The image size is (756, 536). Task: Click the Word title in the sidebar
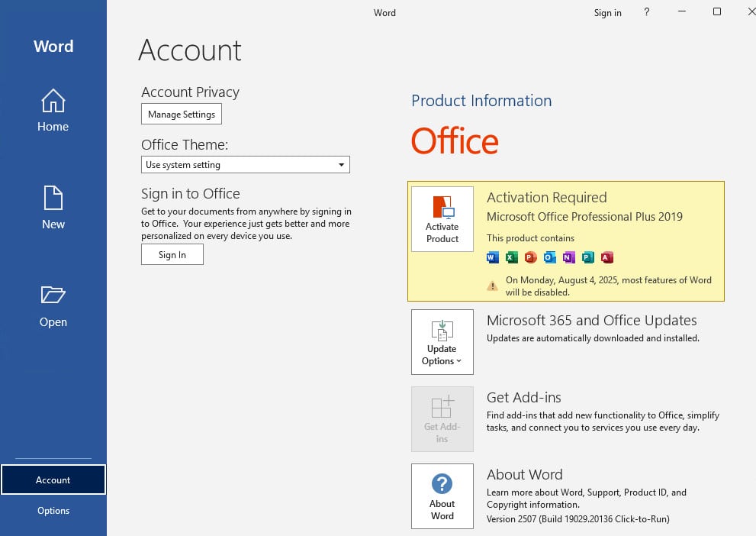(x=53, y=47)
